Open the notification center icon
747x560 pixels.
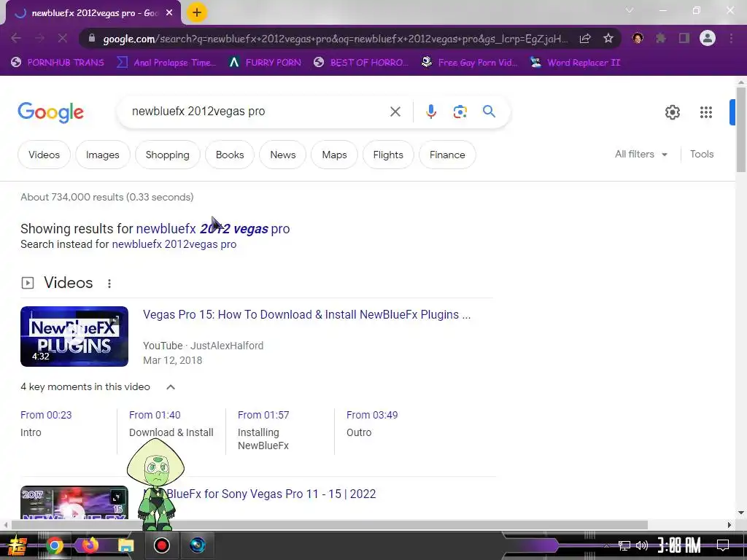tap(723, 545)
